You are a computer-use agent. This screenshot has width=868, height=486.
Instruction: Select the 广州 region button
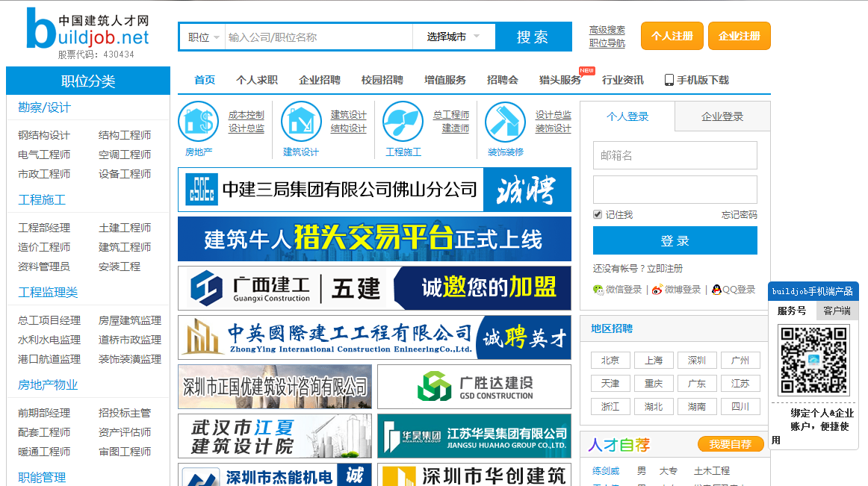(x=740, y=361)
